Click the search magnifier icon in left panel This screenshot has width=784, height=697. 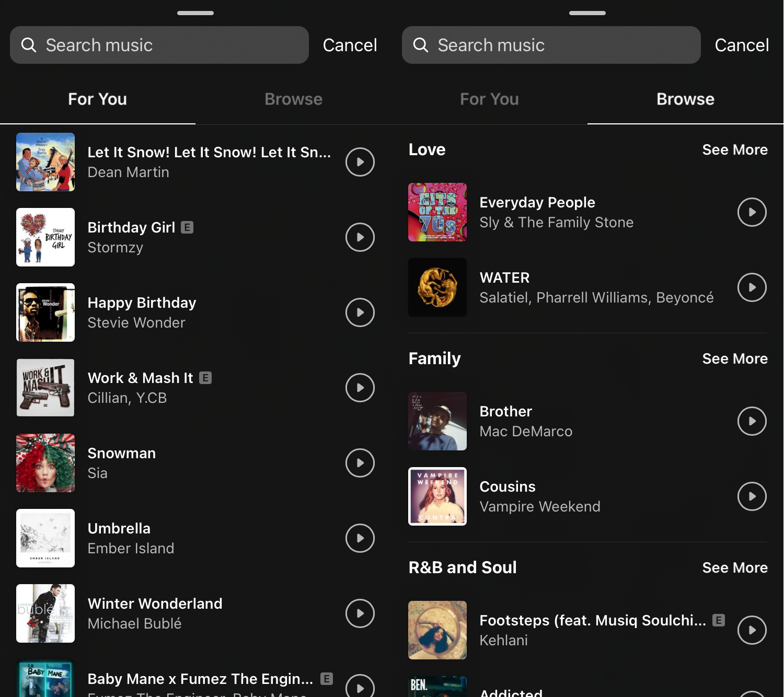(29, 45)
